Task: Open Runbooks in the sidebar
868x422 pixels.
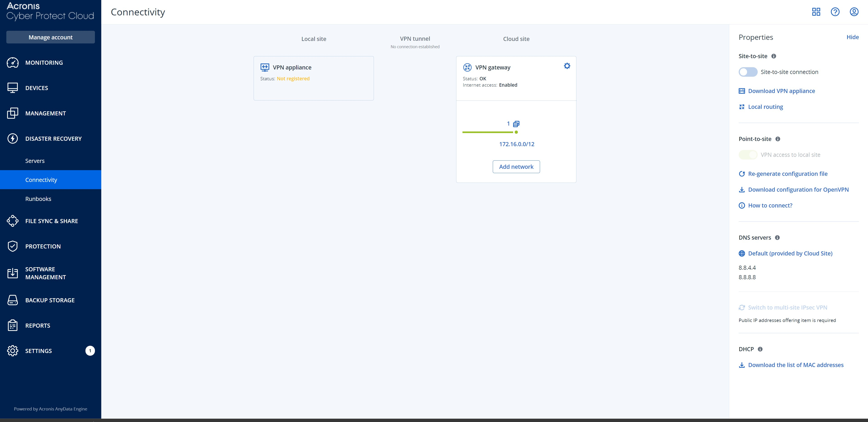Action: (38, 199)
